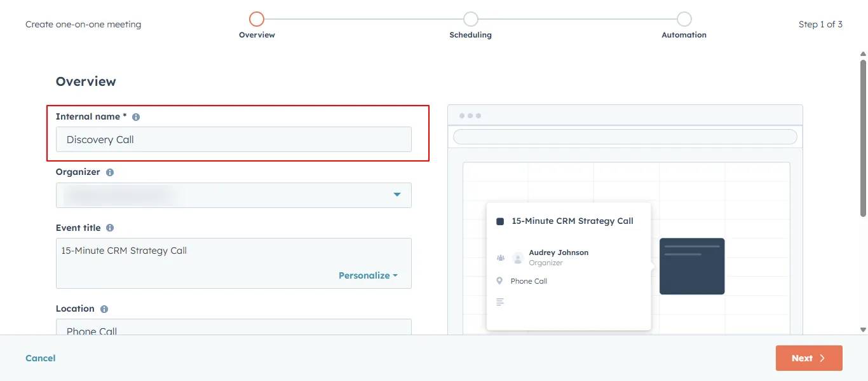Select the Scheduling step label text
The image size is (868, 381).
470,35
